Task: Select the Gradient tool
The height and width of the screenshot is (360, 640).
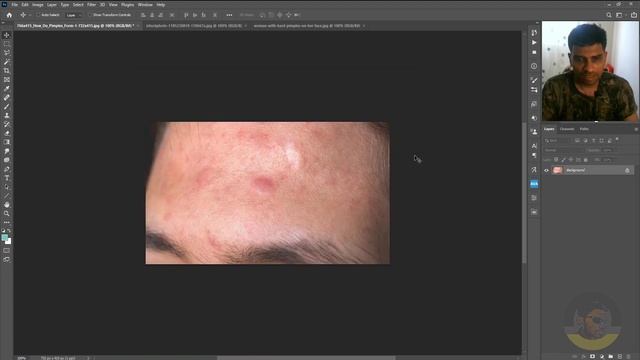Action: point(7,142)
